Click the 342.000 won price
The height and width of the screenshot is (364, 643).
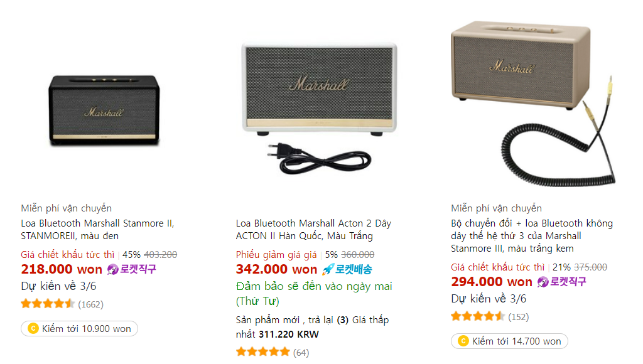click(276, 269)
